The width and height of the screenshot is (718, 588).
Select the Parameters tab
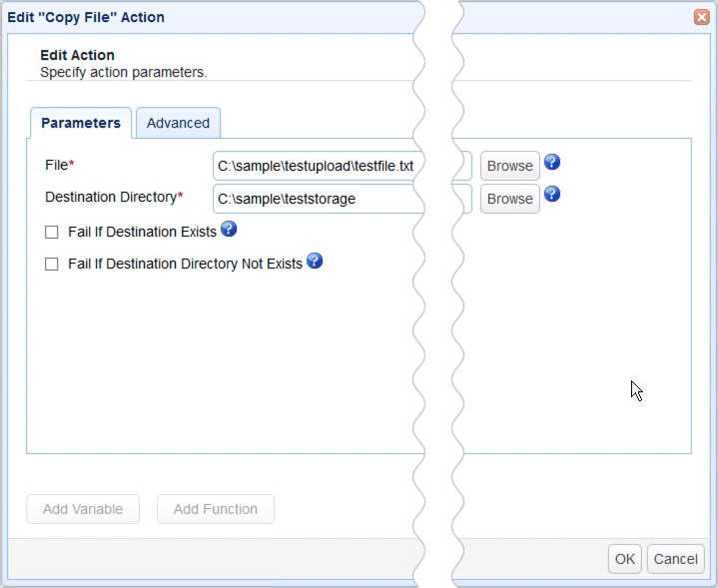point(81,123)
